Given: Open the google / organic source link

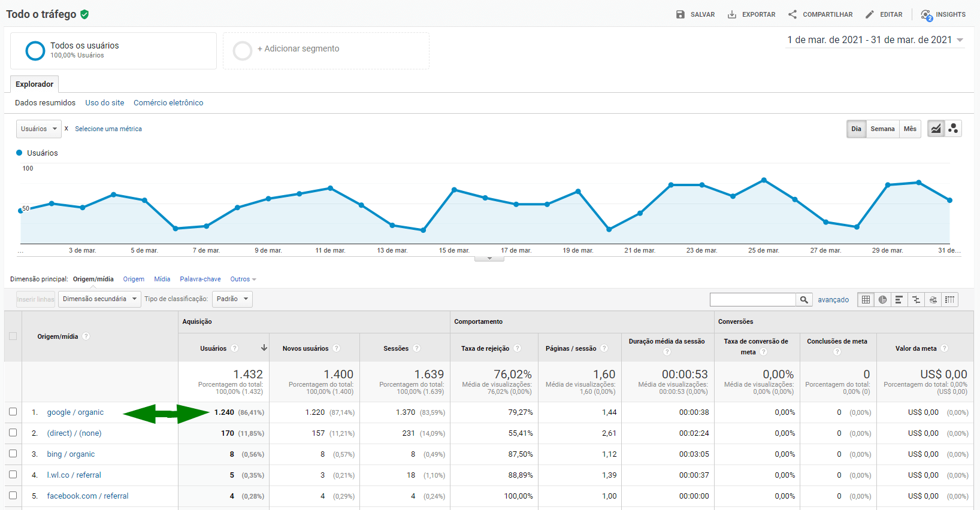Looking at the screenshot, I should (x=75, y=412).
